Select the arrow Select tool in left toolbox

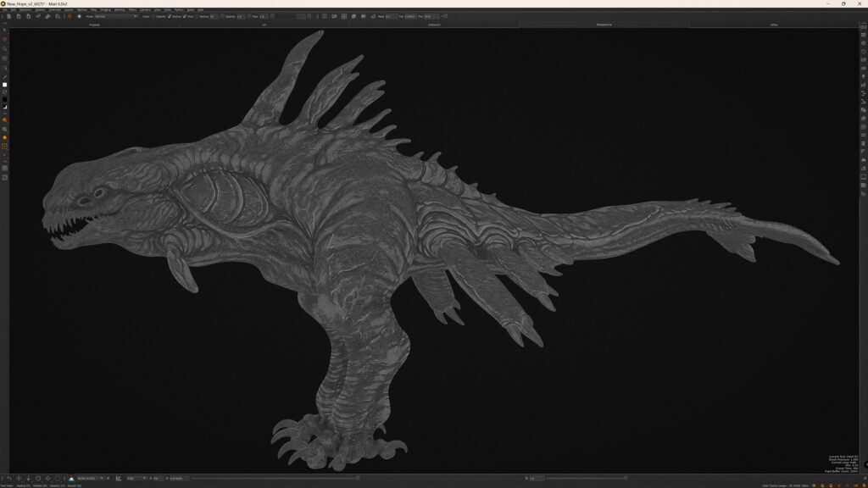(4, 30)
